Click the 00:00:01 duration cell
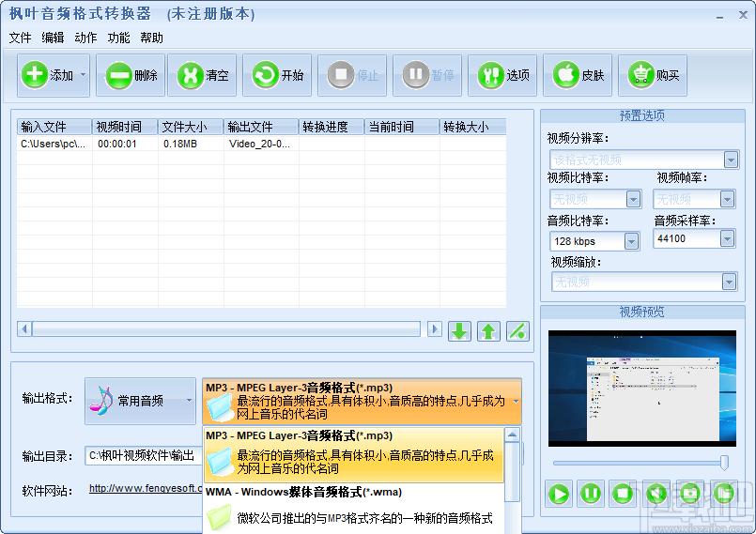Screen dimensions: 756x534 [x=117, y=144]
